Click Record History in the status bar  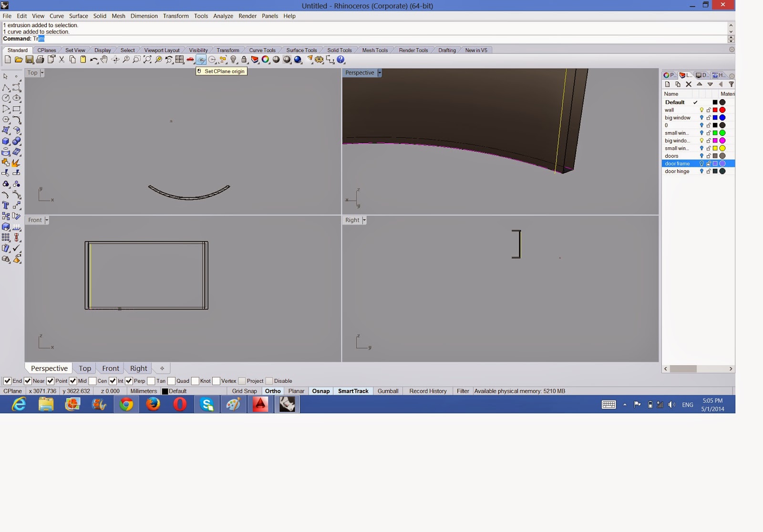point(428,391)
